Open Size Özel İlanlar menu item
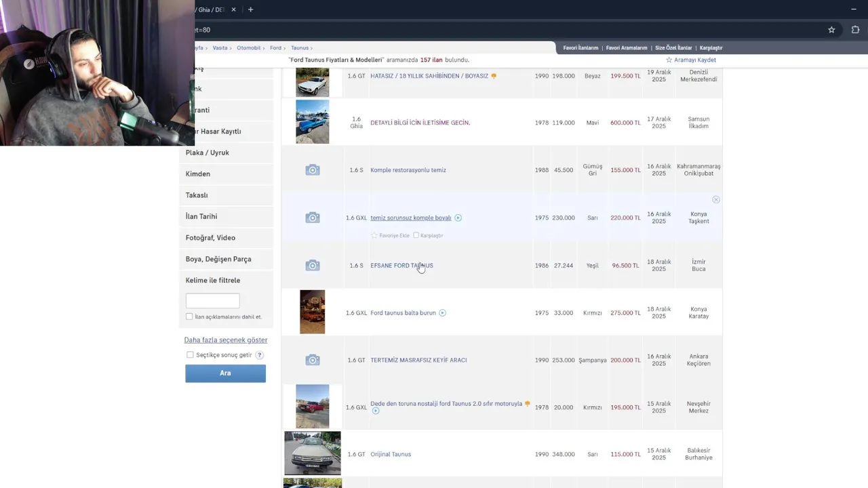868x488 pixels. (x=673, y=48)
